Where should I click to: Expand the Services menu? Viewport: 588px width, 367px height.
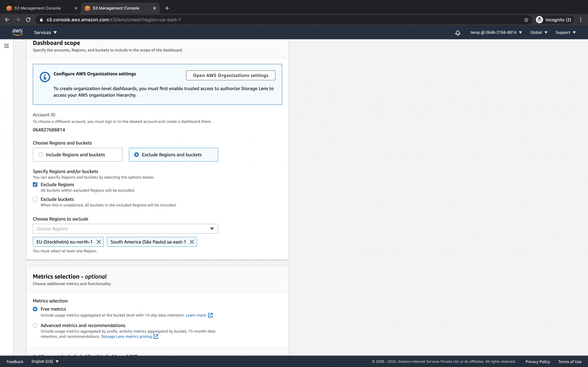(x=45, y=33)
